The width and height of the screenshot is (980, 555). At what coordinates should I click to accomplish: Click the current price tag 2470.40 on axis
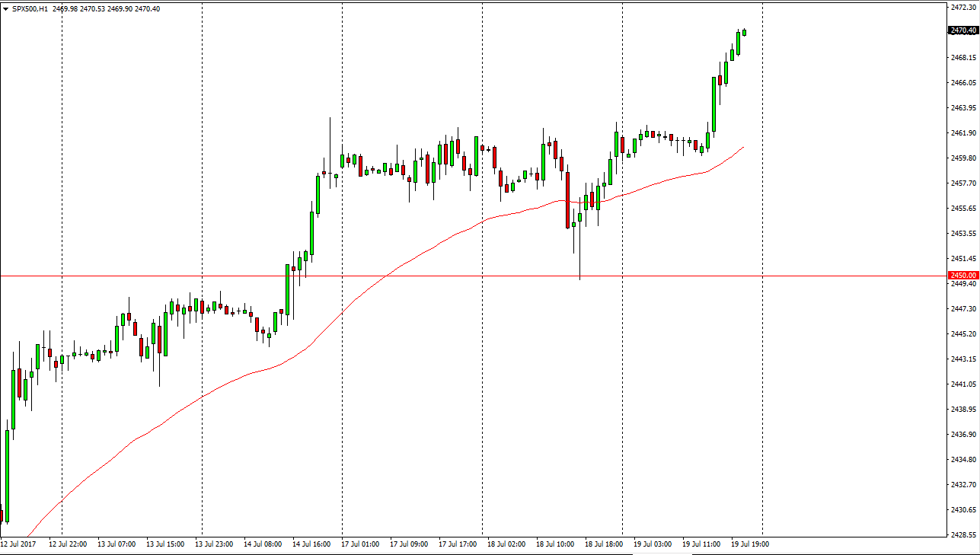point(962,30)
